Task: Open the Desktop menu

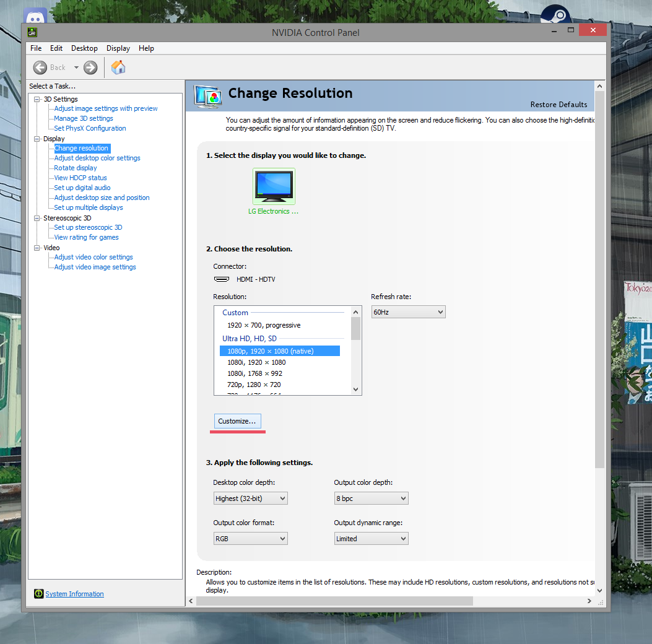Action: coord(84,48)
